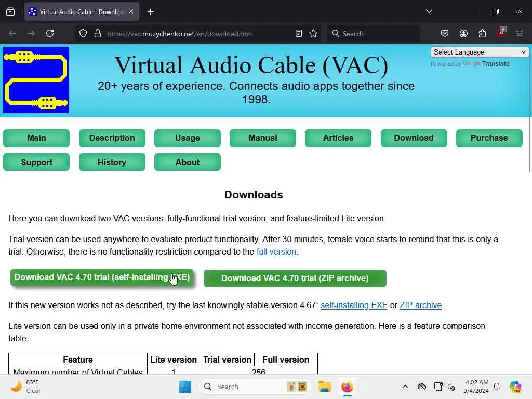Download version 4.67 ZIP archive link
Viewport: 532px width, 399px height.
[421, 305]
